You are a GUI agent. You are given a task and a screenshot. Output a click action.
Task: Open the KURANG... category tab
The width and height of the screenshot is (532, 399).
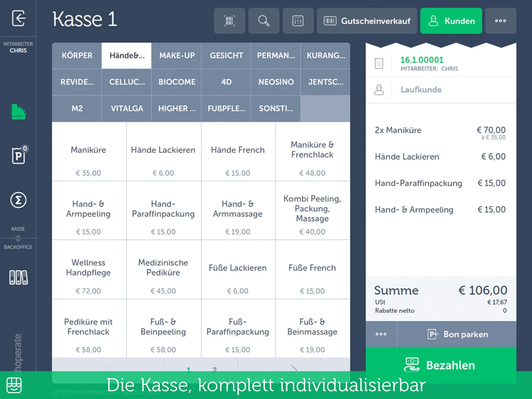click(x=325, y=56)
